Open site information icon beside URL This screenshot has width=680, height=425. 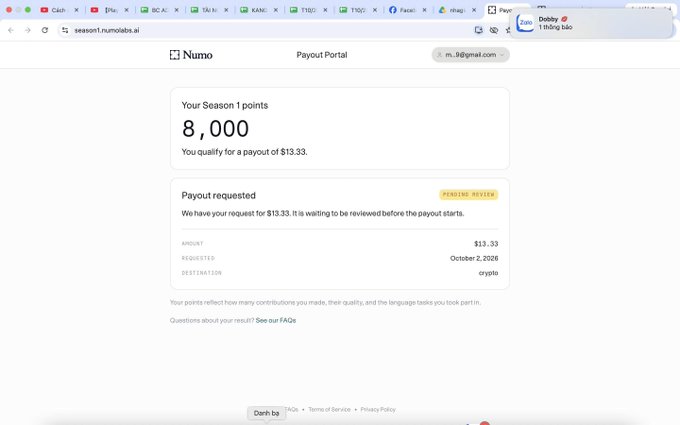tap(65, 30)
